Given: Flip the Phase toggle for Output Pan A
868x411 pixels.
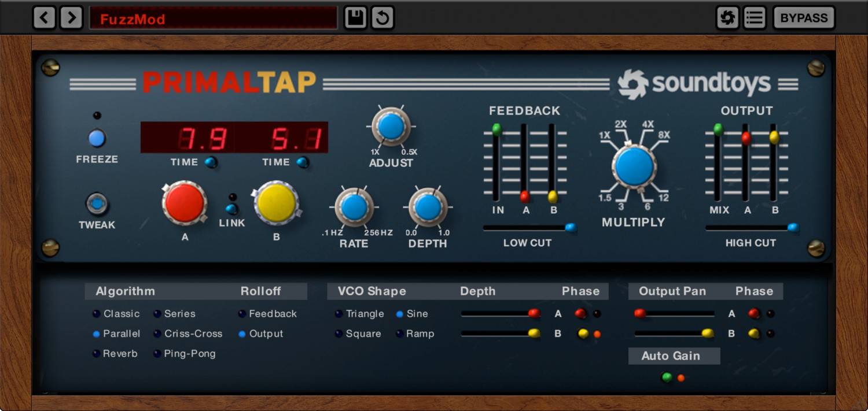Looking at the screenshot, I should [753, 313].
